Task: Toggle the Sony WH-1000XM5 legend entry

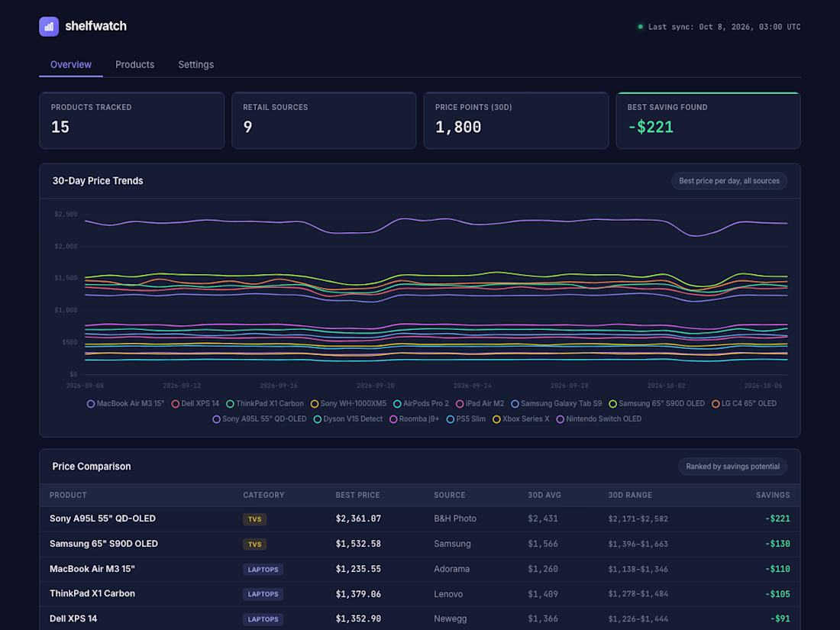Action: click(348, 403)
